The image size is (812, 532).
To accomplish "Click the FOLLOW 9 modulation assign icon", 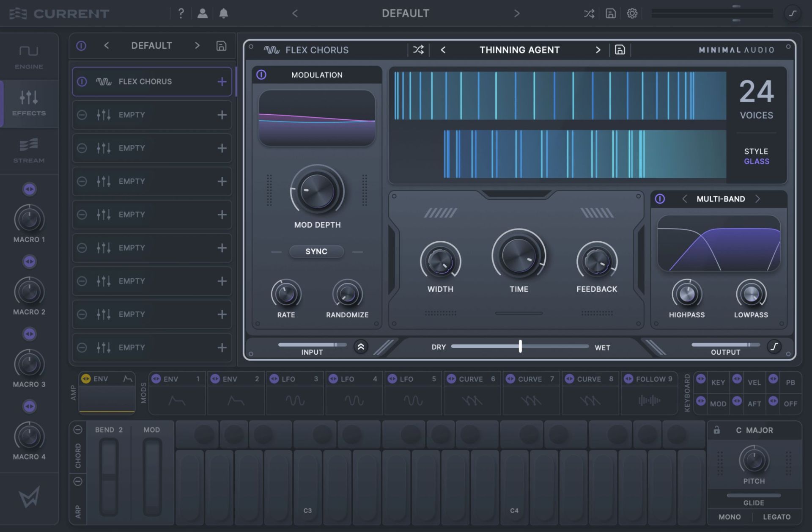I will click(628, 379).
